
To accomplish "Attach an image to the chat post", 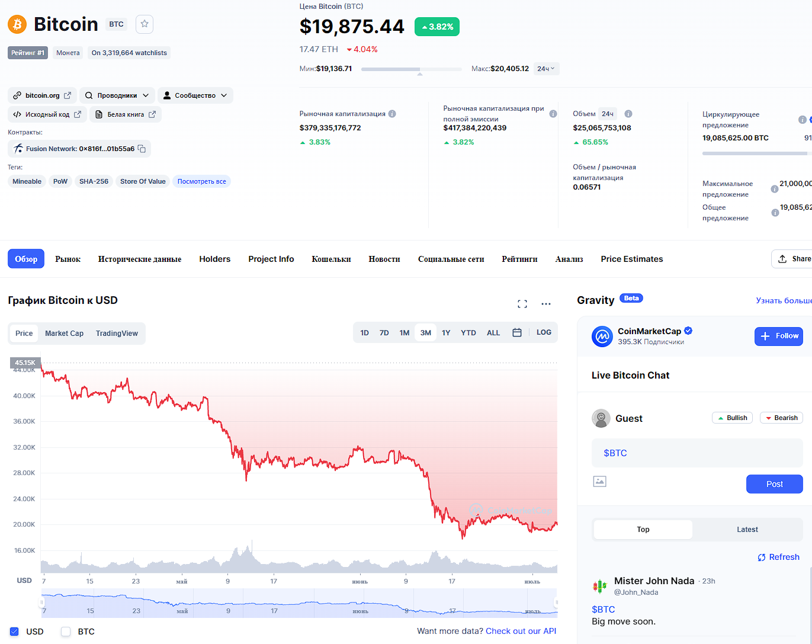I will pyautogui.click(x=599, y=482).
